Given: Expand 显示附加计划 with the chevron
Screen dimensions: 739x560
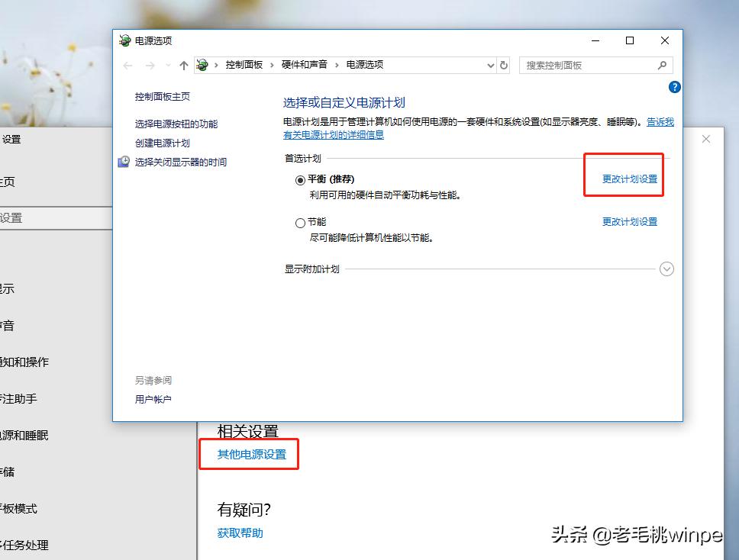Looking at the screenshot, I should point(667,269).
